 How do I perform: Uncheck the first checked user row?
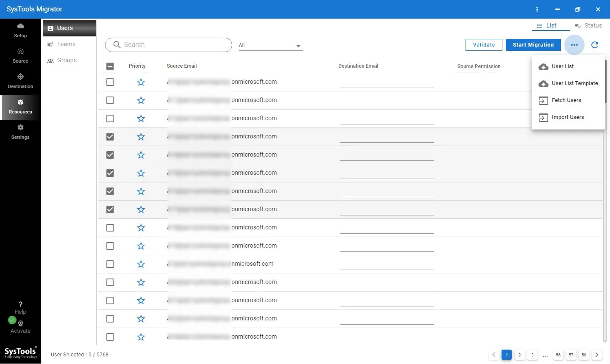[110, 137]
